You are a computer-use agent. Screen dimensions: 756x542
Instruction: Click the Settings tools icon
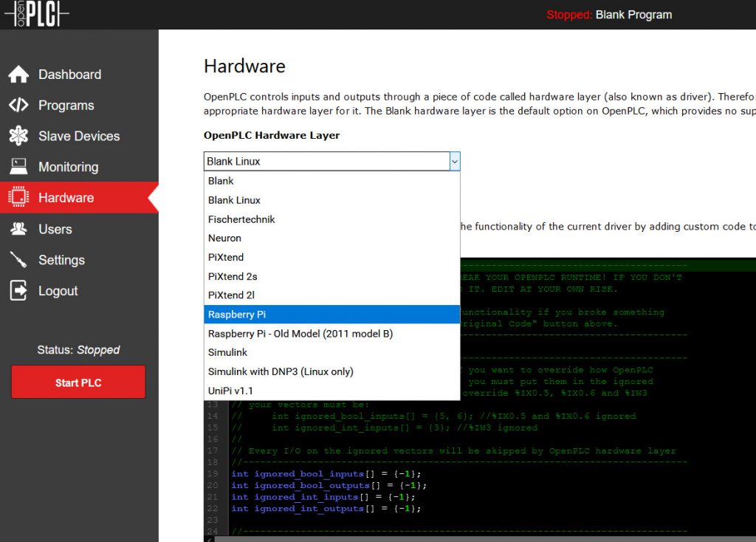click(18, 260)
